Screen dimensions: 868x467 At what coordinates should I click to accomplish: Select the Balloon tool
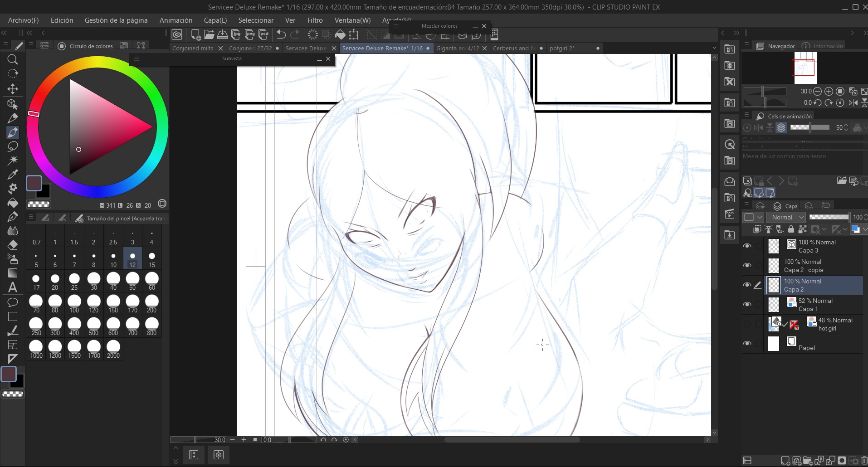coord(13,302)
